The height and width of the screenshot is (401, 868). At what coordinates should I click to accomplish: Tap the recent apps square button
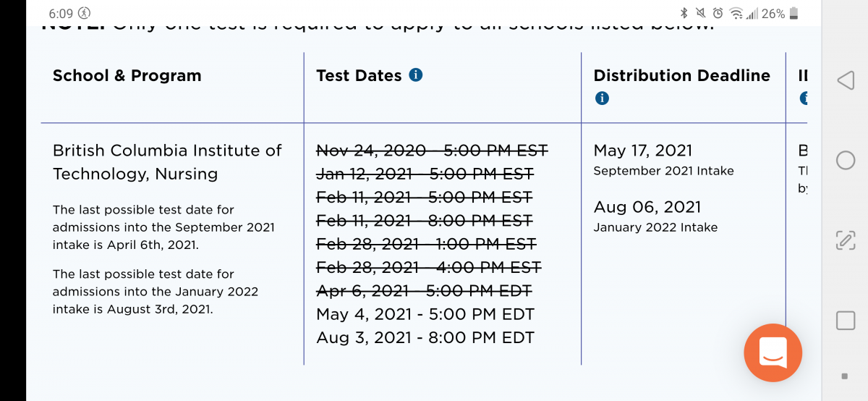point(845,321)
